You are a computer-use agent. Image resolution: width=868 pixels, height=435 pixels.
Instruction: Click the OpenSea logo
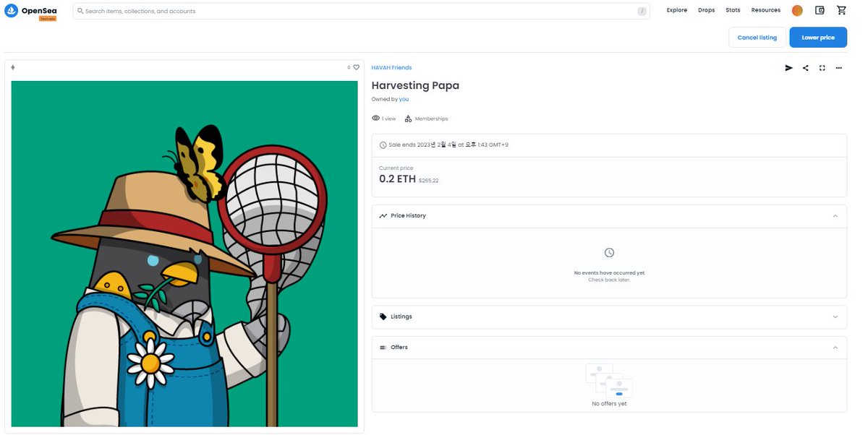click(x=30, y=11)
